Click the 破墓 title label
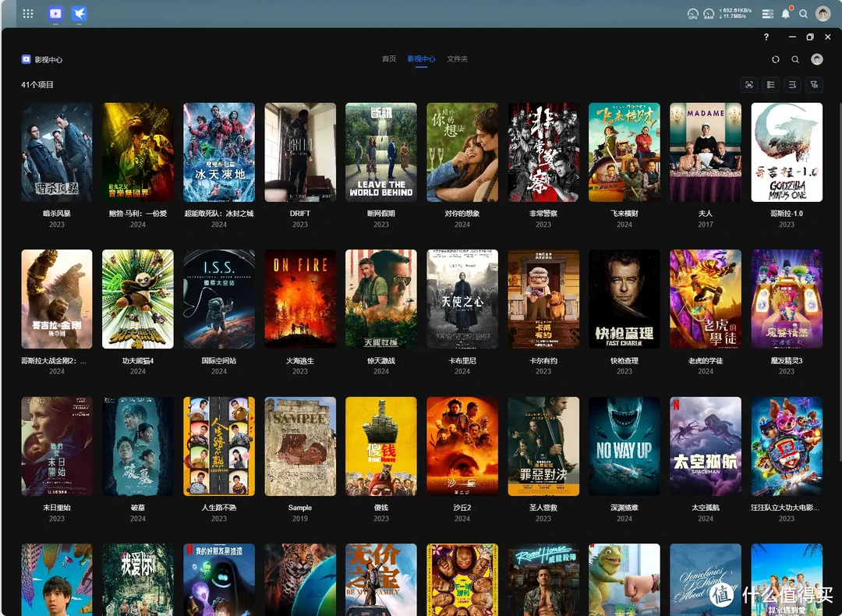Viewport: 842px width, 616px height. point(137,508)
